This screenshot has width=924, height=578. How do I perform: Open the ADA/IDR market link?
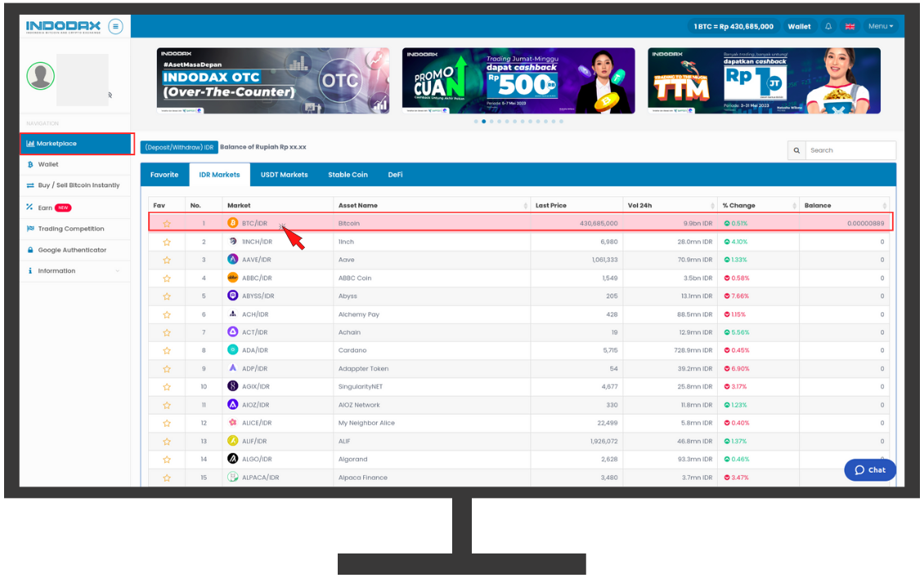click(x=254, y=350)
